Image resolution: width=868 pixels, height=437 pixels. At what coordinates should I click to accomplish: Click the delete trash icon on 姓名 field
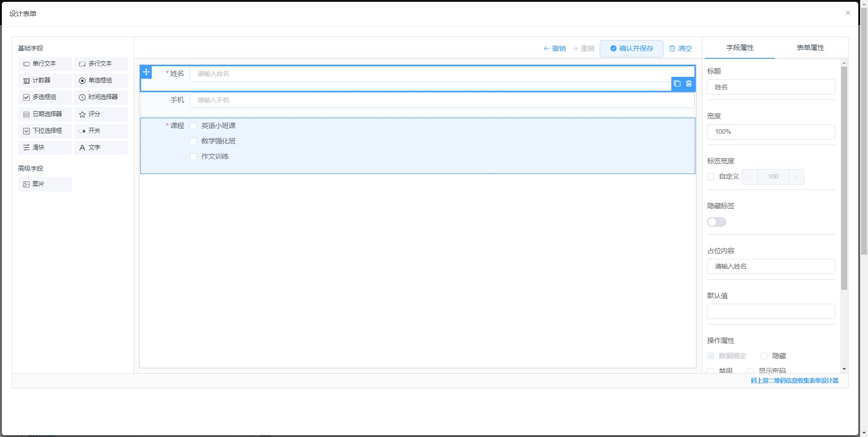coord(689,84)
